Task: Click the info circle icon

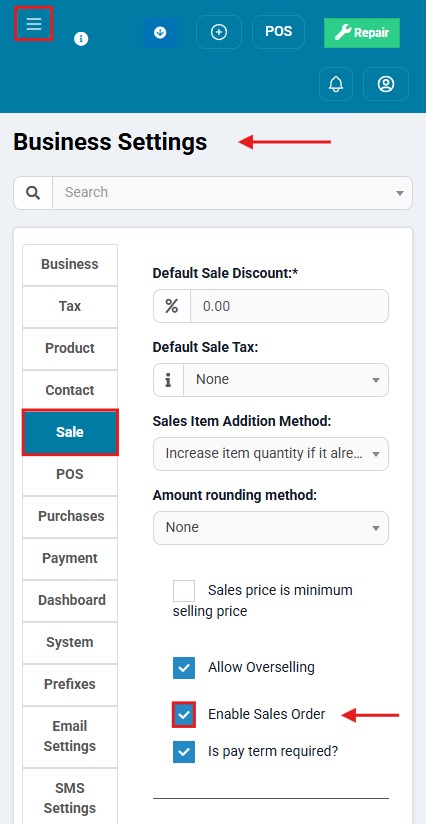Action: coord(81,39)
